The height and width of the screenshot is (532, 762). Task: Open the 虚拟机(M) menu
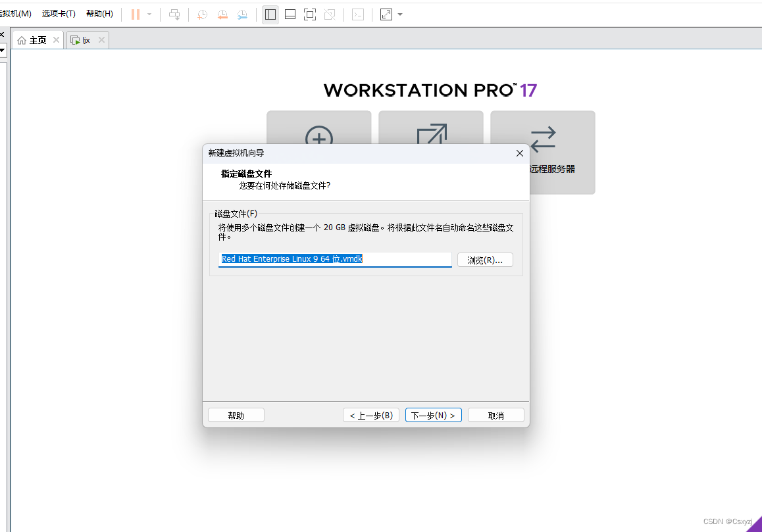tap(16, 14)
